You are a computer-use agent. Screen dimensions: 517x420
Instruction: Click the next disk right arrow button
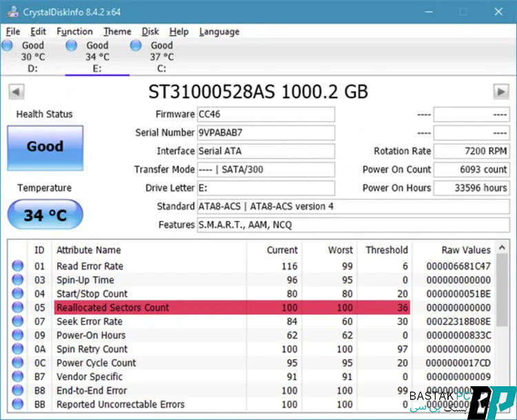tap(500, 92)
